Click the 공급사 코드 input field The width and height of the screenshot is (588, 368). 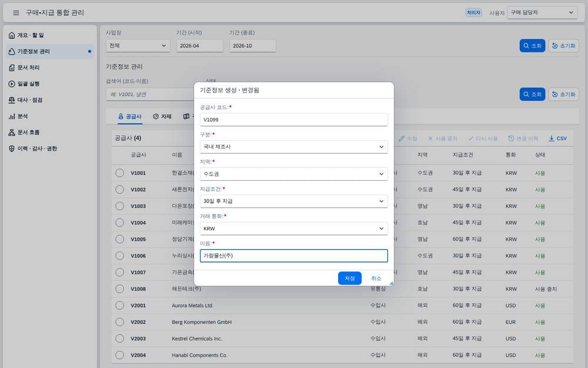[293, 120]
